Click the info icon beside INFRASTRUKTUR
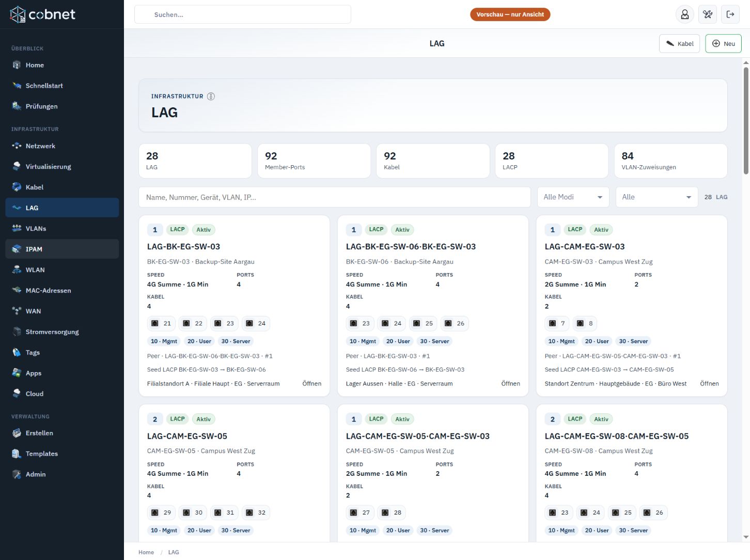The width and height of the screenshot is (750, 560). 211,96
